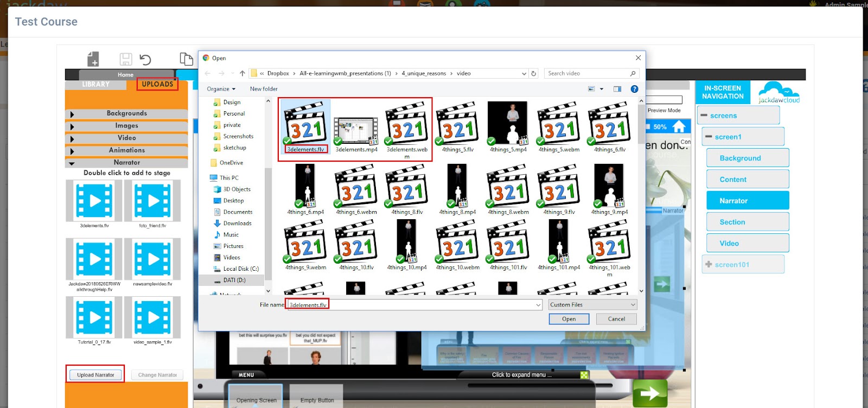
Task: Select the IN-SCREEN NAVIGATION tab
Action: (x=723, y=92)
